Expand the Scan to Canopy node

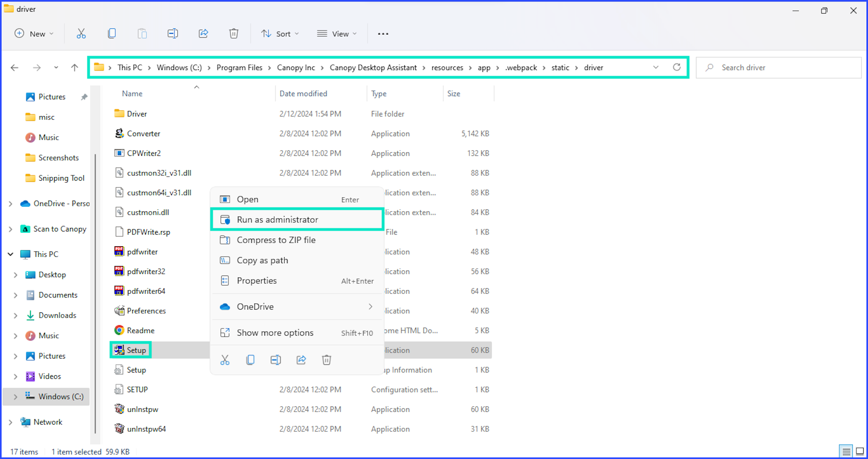[10, 229]
